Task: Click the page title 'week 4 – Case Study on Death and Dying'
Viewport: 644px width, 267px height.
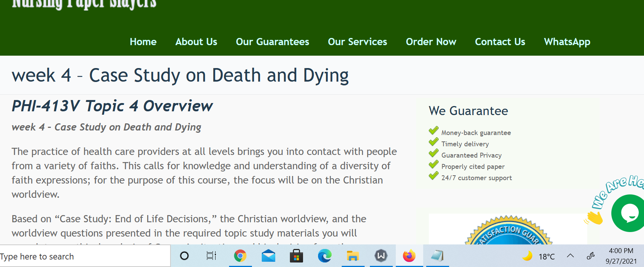Action: 180,76
